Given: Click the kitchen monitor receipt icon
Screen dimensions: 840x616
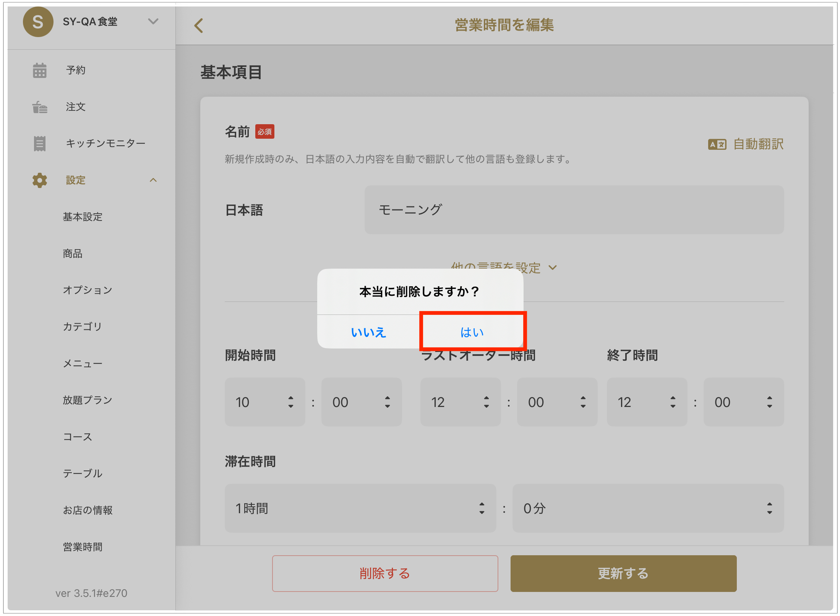Looking at the screenshot, I should tap(39, 143).
